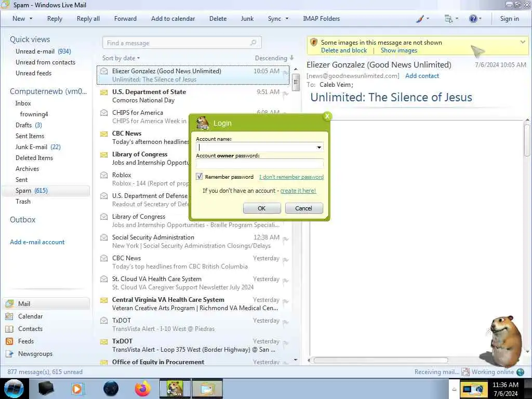Open the Account name dropdown arrow
This screenshot has height=399, width=532.
coord(319,147)
